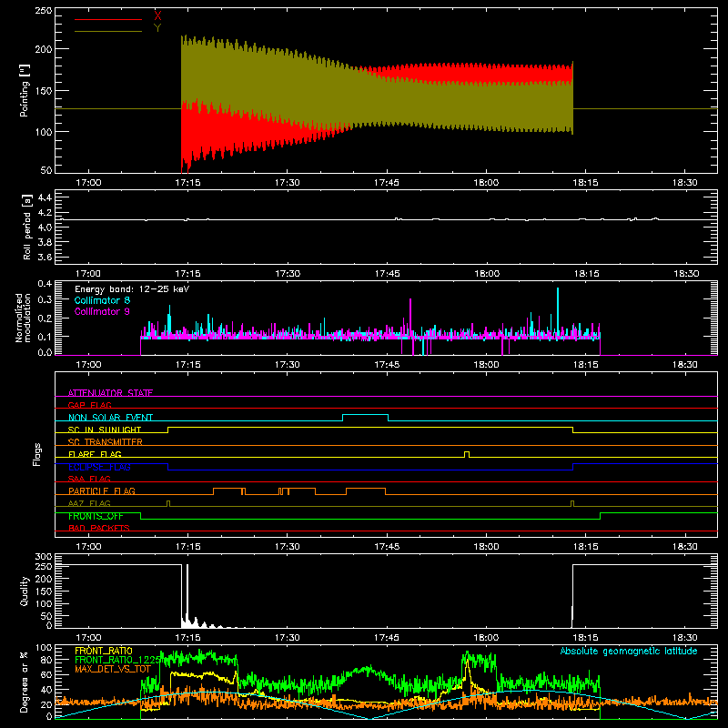Click the 17:00 tick under Pointing plot
Image resolution: width=728 pixels, height=728 pixels.
click(x=88, y=183)
